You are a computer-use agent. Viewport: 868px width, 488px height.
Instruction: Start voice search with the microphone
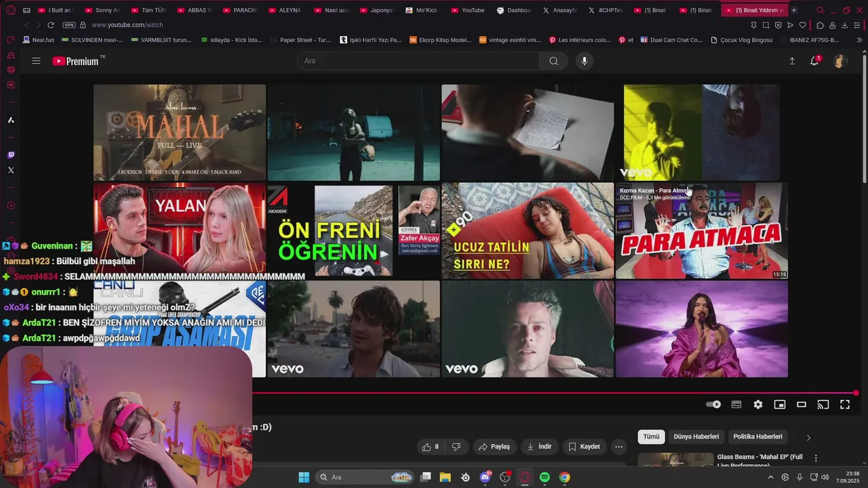(585, 61)
